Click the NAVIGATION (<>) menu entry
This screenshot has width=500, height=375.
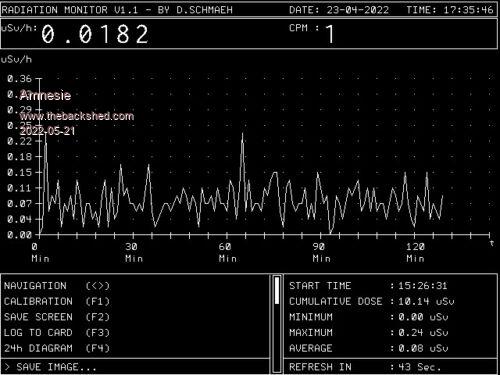coord(57,286)
